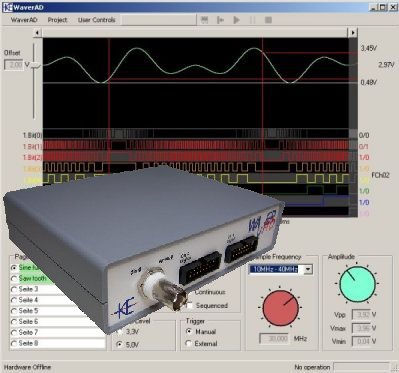Image resolution: width=399 pixels, height=373 pixels.
Task: Select the Seite 3 radio button
Action: pos(14,289)
